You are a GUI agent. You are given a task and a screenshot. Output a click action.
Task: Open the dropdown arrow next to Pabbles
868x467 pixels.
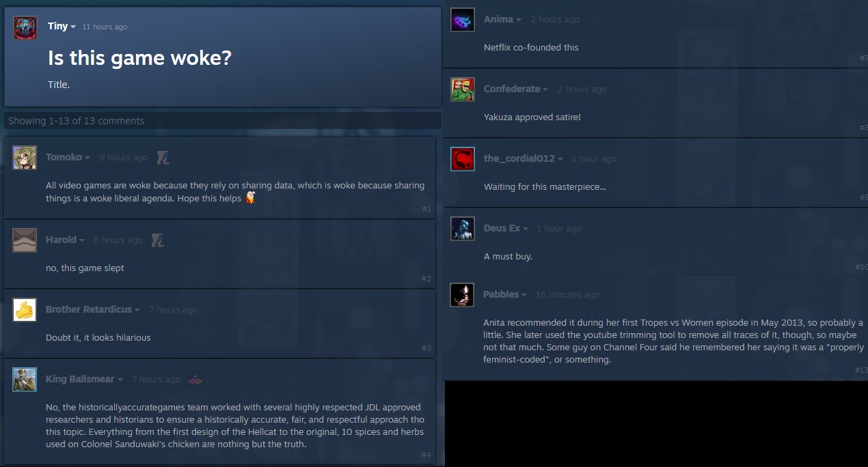524,295
